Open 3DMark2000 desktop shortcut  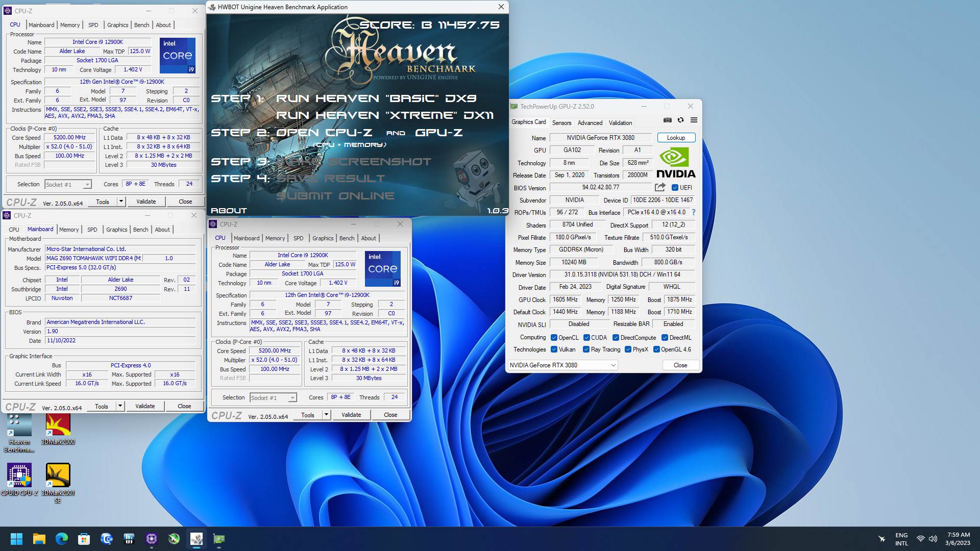pos(58,430)
